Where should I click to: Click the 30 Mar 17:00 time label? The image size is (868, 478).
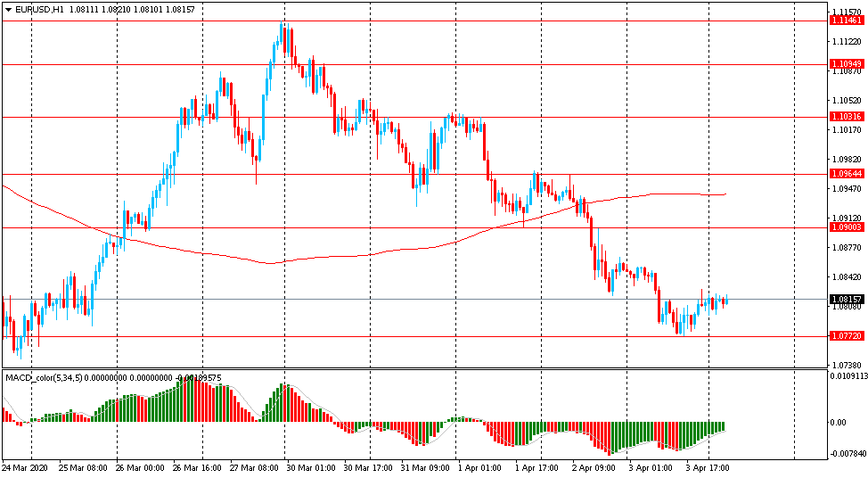pyautogui.click(x=368, y=467)
